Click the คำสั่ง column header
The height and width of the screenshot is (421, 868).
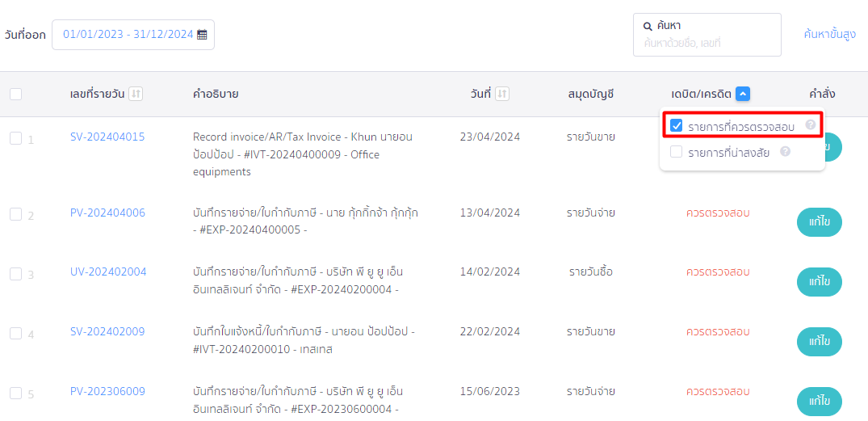click(x=822, y=95)
